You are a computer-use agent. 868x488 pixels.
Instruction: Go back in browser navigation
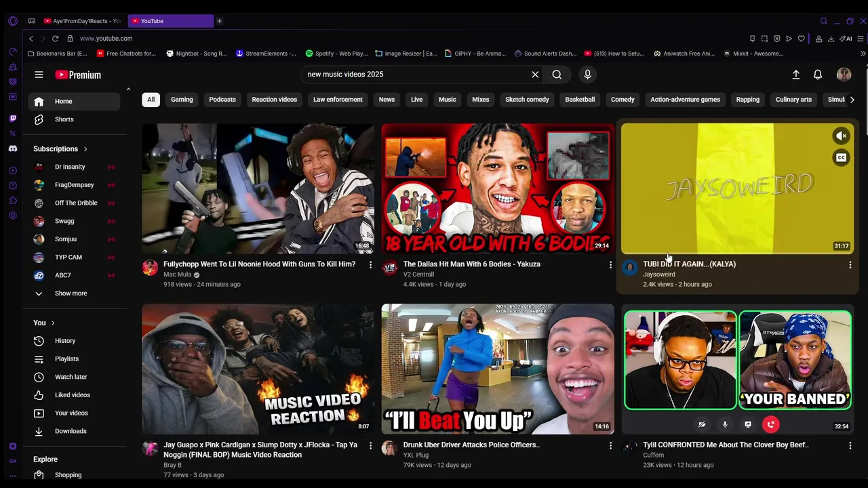point(31,39)
